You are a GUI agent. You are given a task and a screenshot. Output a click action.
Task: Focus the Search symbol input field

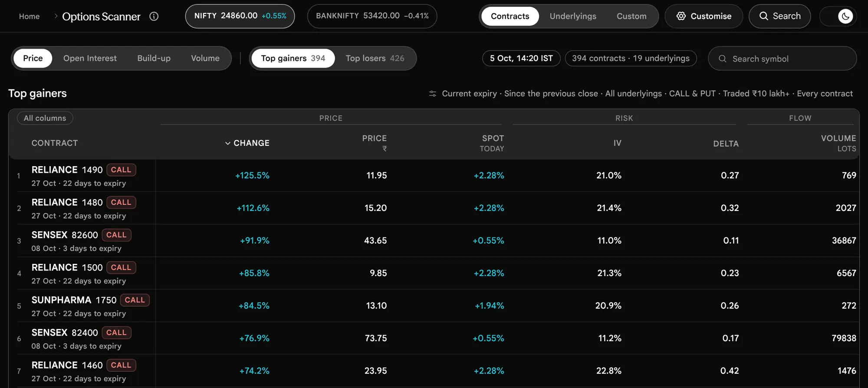click(x=782, y=59)
